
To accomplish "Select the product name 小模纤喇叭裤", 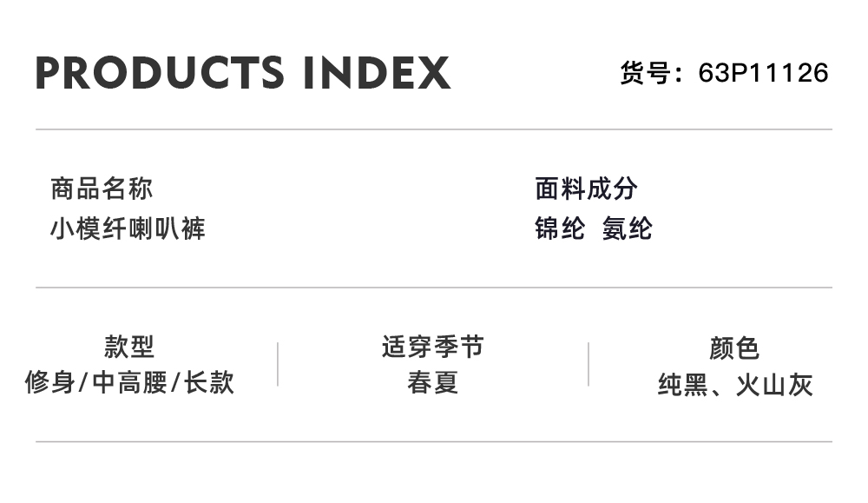I will click(128, 228).
